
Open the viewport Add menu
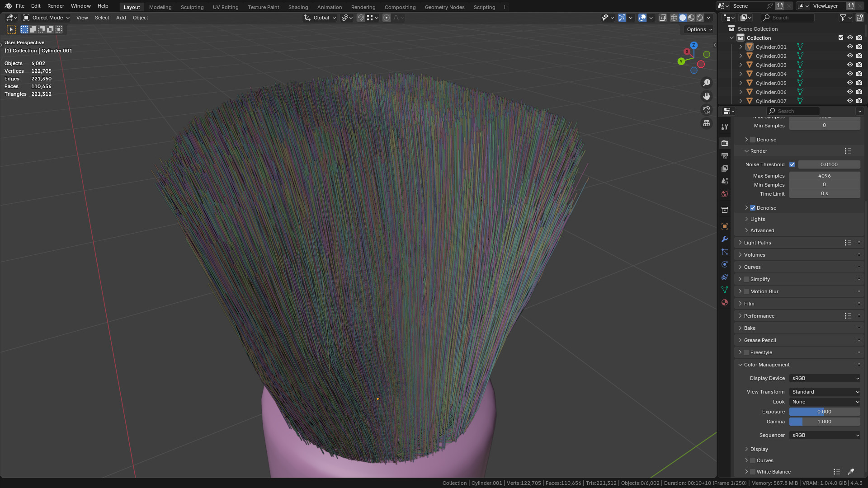coord(121,18)
